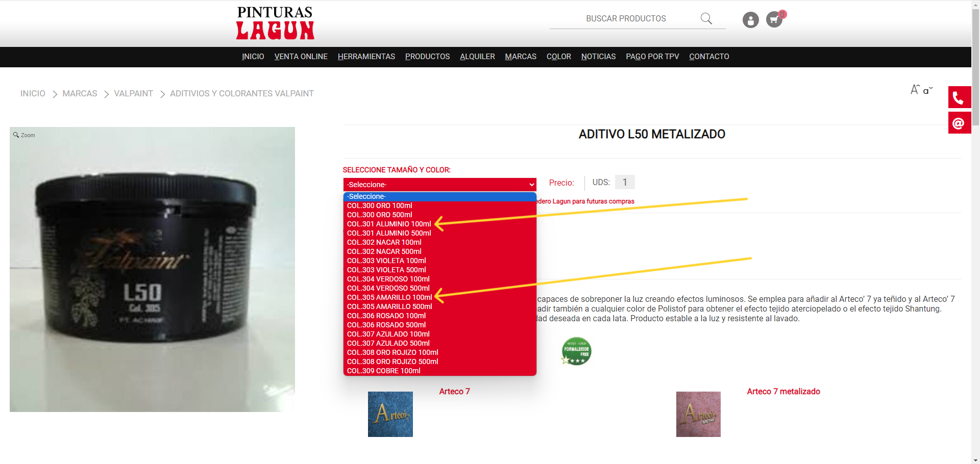This screenshot has height=464, width=980.
Task: Click the search magnifier icon
Action: [x=706, y=19]
